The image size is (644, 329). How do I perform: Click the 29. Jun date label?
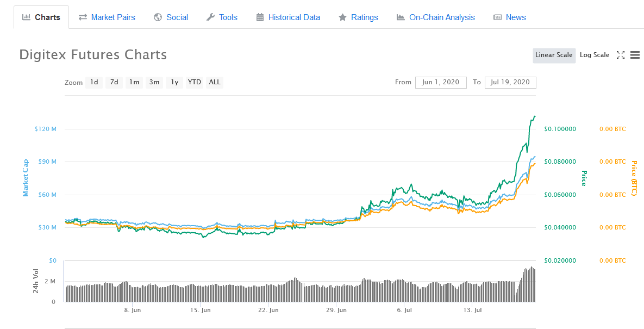[336, 310]
